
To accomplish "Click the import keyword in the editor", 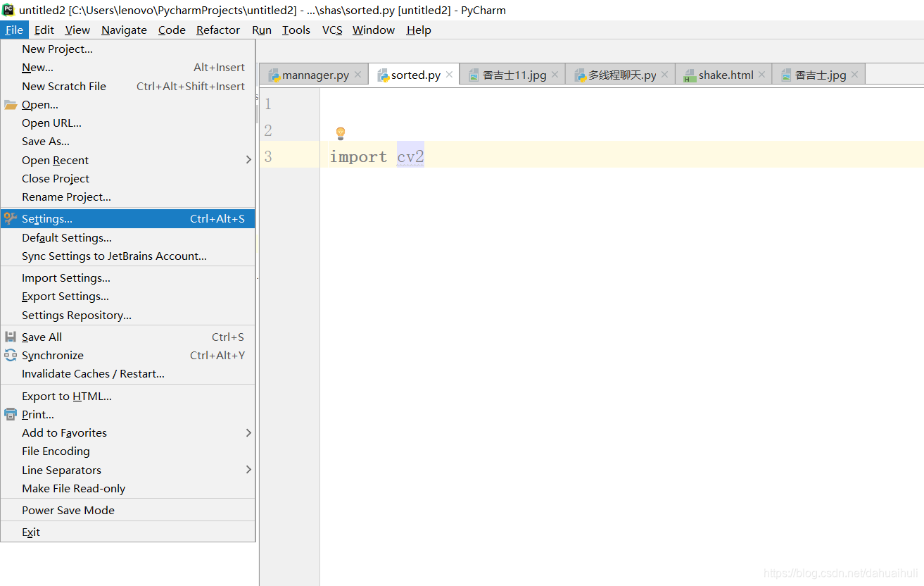I will 358,156.
